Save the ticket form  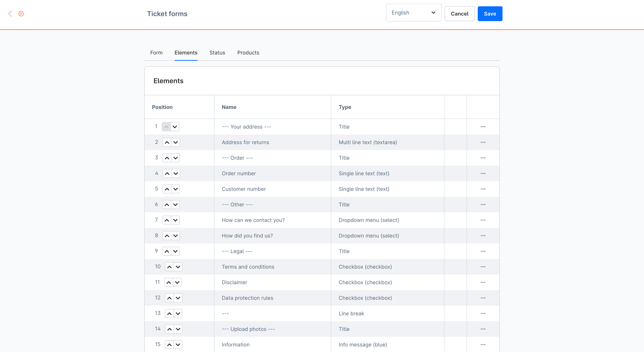(x=490, y=14)
